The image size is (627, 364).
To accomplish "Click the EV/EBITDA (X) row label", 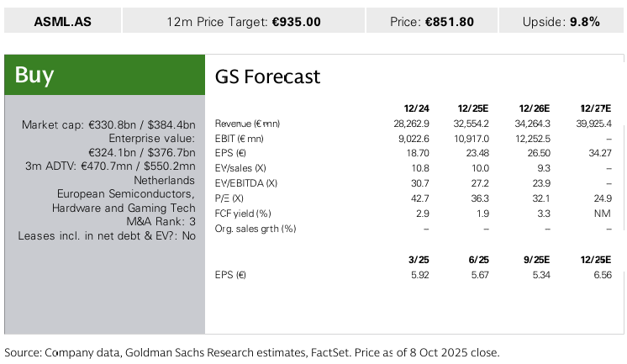I will point(246,183).
